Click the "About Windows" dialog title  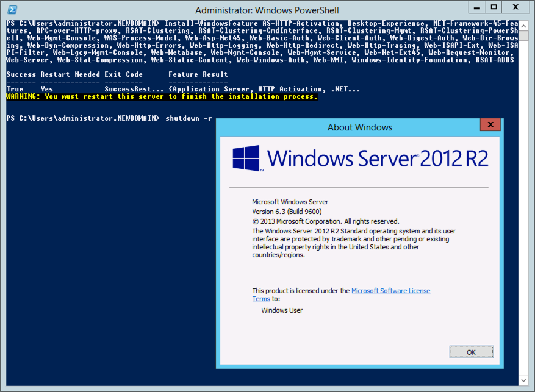click(x=360, y=127)
